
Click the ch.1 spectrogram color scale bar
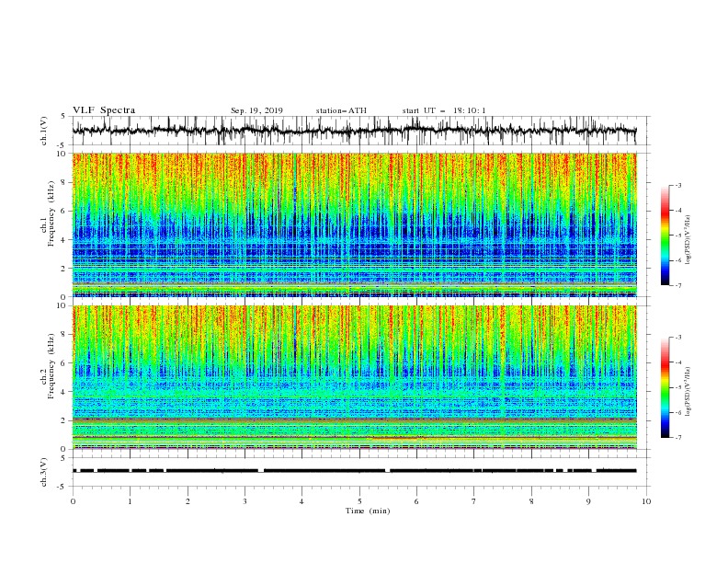point(665,236)
